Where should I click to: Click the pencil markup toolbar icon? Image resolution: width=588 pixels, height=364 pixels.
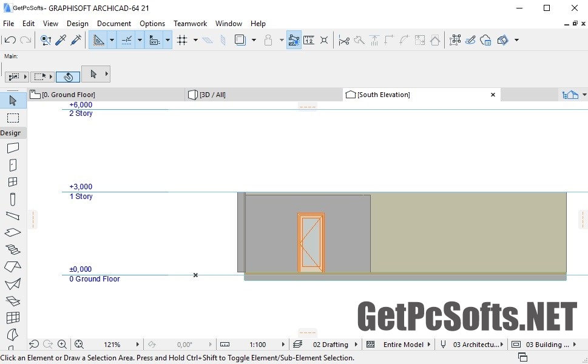(x=470, y=39)
